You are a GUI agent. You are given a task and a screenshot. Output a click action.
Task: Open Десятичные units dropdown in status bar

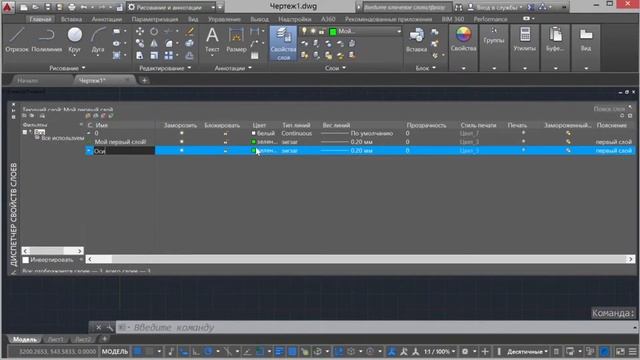coord(527,351)
